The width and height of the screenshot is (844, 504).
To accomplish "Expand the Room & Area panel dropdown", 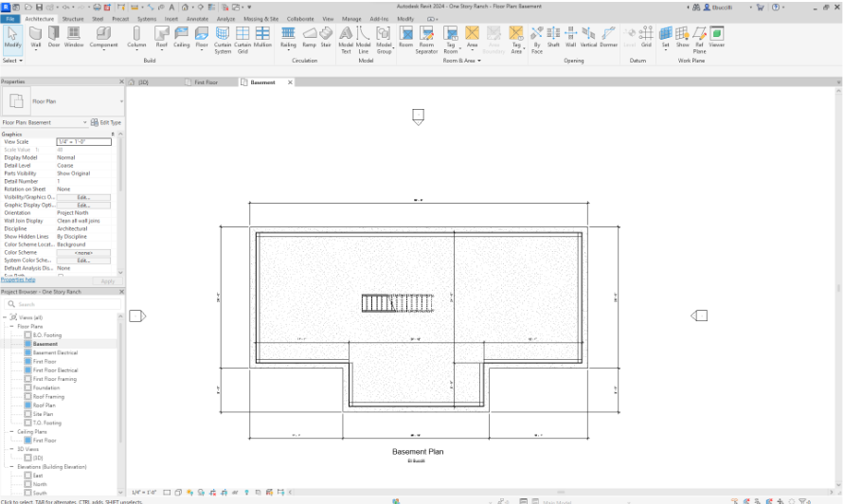I will (462, 61).
